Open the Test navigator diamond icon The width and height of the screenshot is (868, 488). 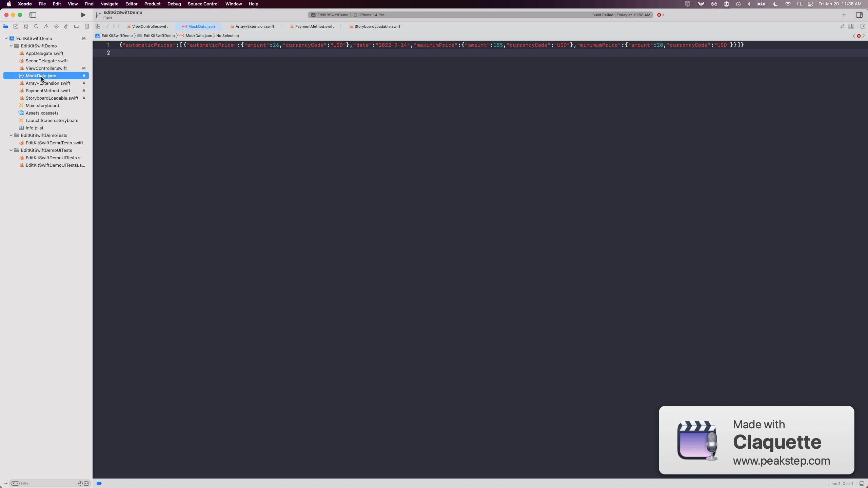click(x=56, y=26)
